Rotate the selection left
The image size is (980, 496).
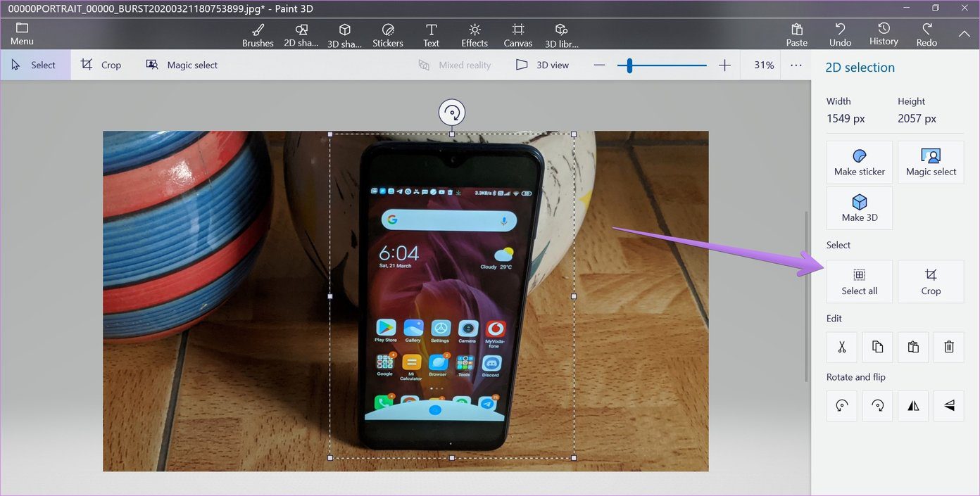(x=841, y=405)
